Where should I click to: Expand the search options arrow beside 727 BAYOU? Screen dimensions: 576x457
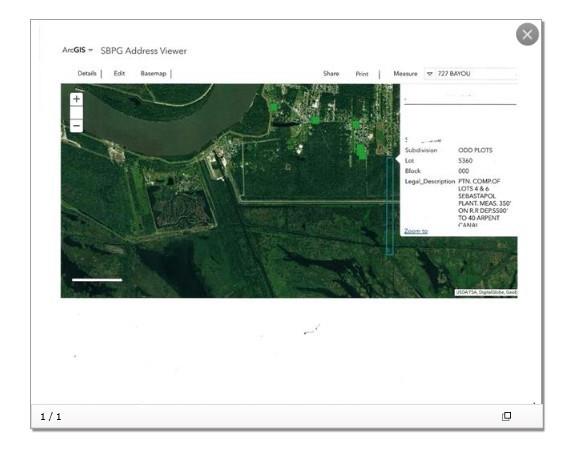tap(429, 74)
